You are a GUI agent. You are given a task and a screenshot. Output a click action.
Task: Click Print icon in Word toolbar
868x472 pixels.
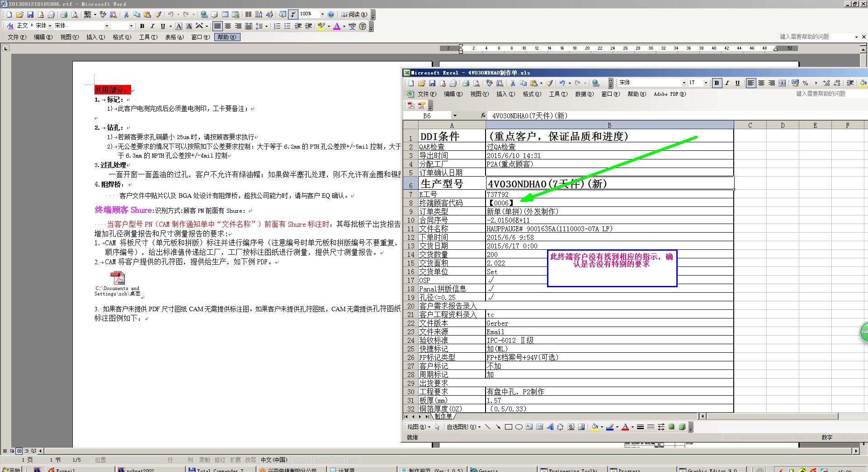pyautogui.click(x=64, y=14)
